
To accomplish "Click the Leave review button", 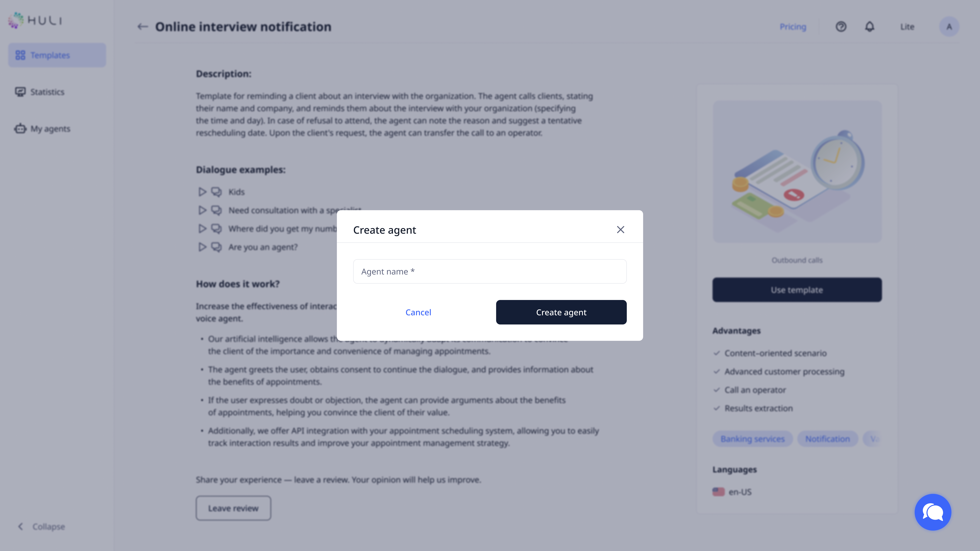I will click(x=233, y=508).
